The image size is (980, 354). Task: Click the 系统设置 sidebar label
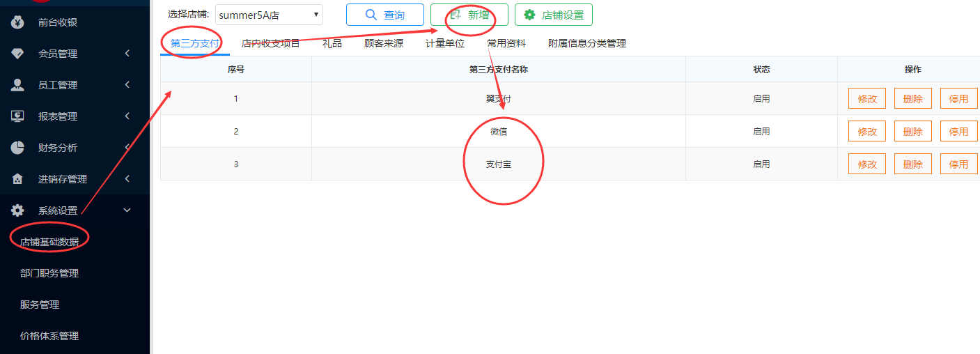click(58, 210)
